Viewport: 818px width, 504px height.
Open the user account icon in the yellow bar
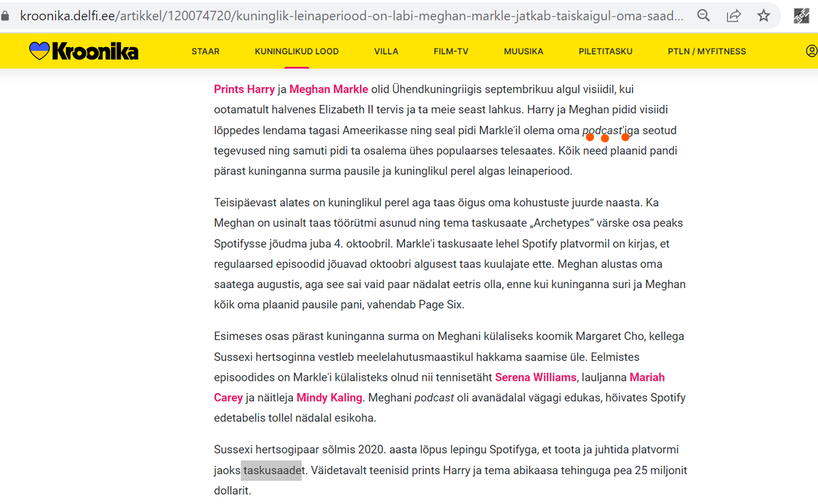click(x=811, y=50)
